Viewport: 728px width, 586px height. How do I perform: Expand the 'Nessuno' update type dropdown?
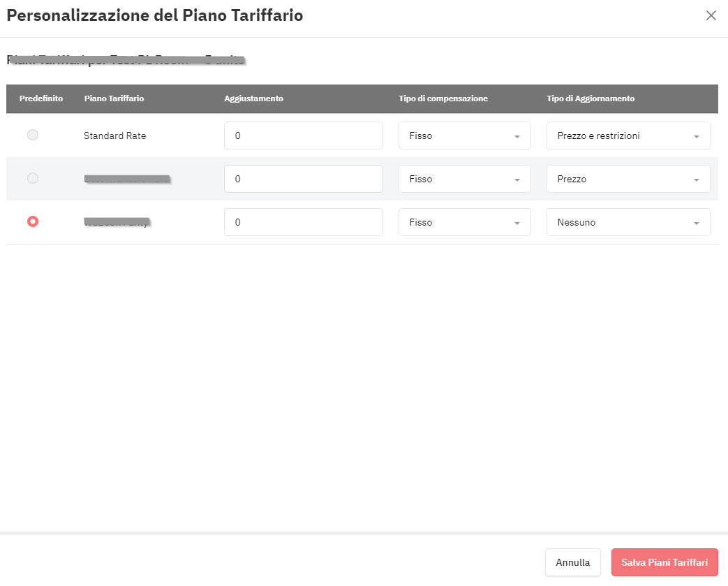click(628, 222)
